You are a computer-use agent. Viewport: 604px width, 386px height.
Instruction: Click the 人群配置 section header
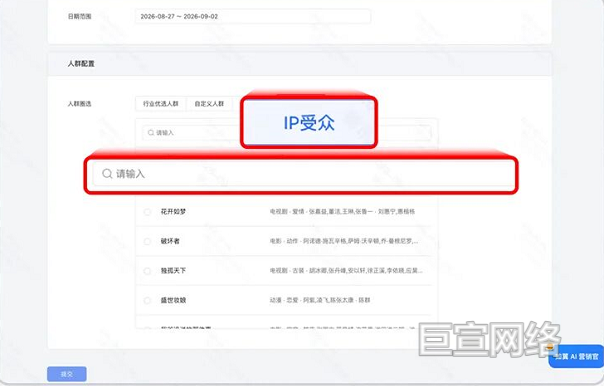point(81,64)
